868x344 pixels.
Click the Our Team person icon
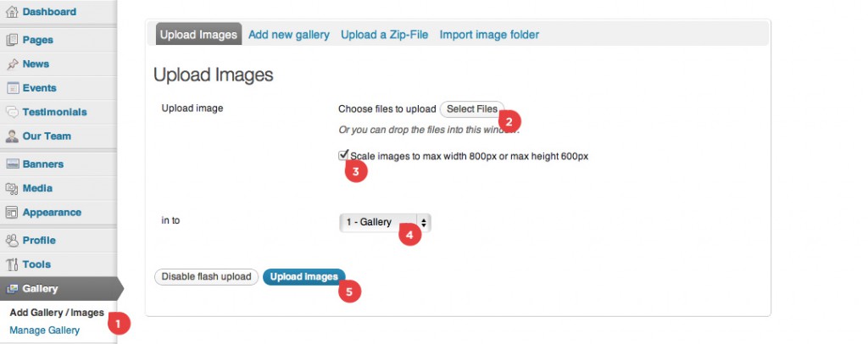coord(12,136)
